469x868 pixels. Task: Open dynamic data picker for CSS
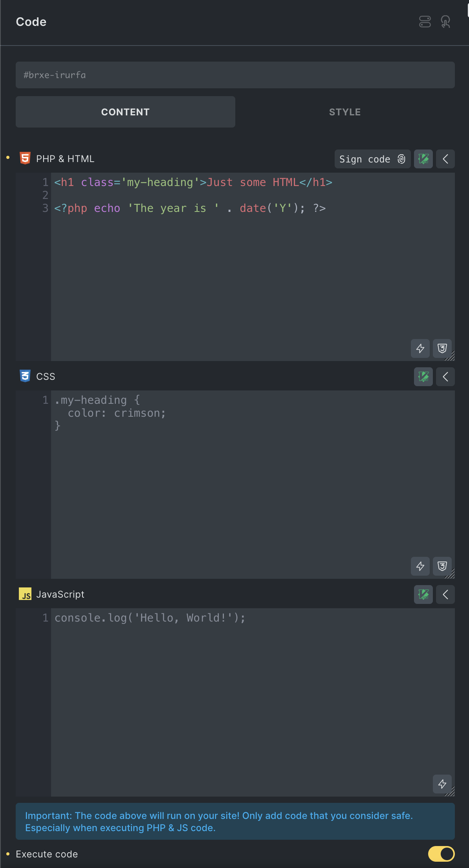click(x=423, y=377)
